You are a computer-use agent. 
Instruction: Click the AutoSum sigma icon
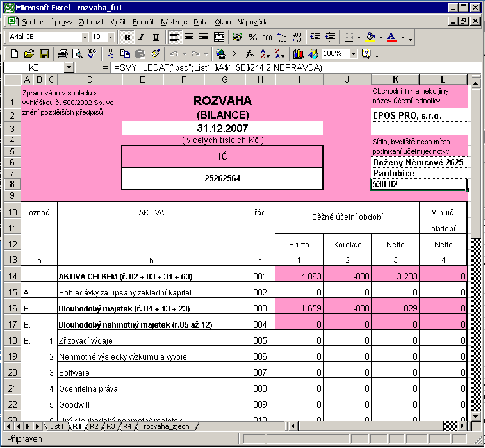pos(235,54)
